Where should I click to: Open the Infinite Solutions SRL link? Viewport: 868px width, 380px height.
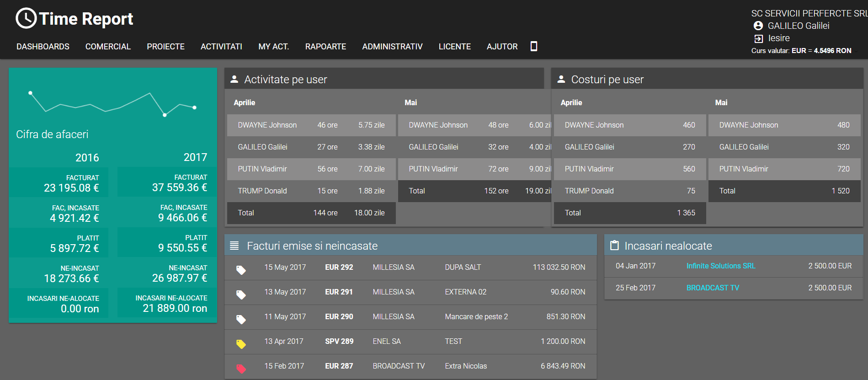(x=720, y=266)
